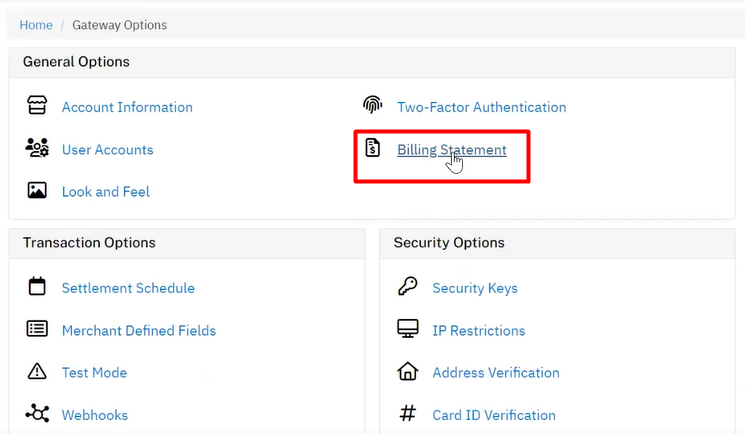Click the Billing Statement dollar document icon
This screenshot has height=434, width=745.
pyautogui.click(x=372, y=147)
